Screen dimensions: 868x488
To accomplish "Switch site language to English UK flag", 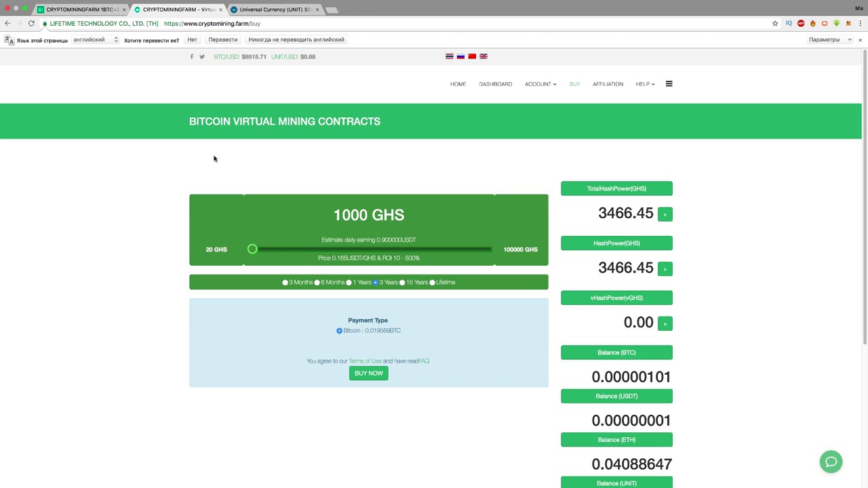I will 484,56.
